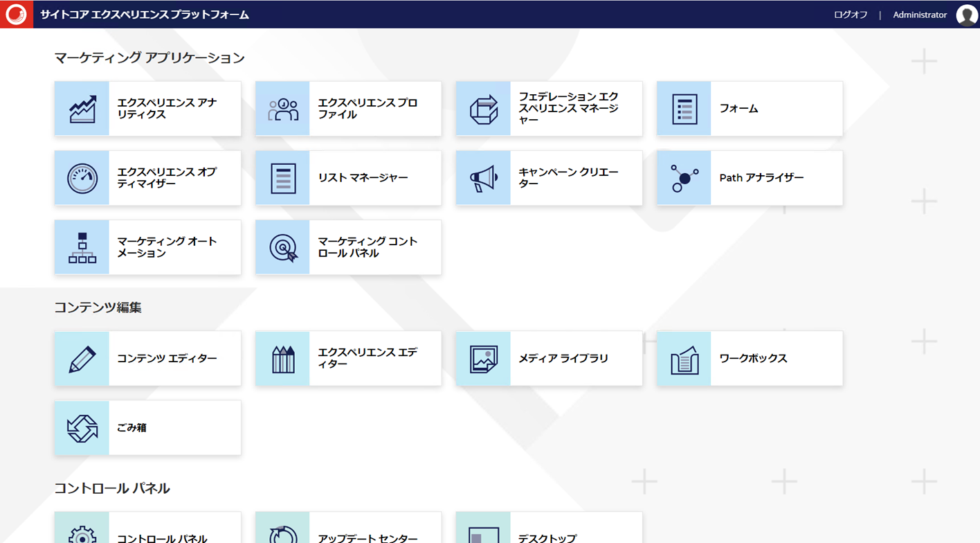This screenshot has height=543, width=980.
Task: Click the フォーム form icon
Action: [684, 109]
